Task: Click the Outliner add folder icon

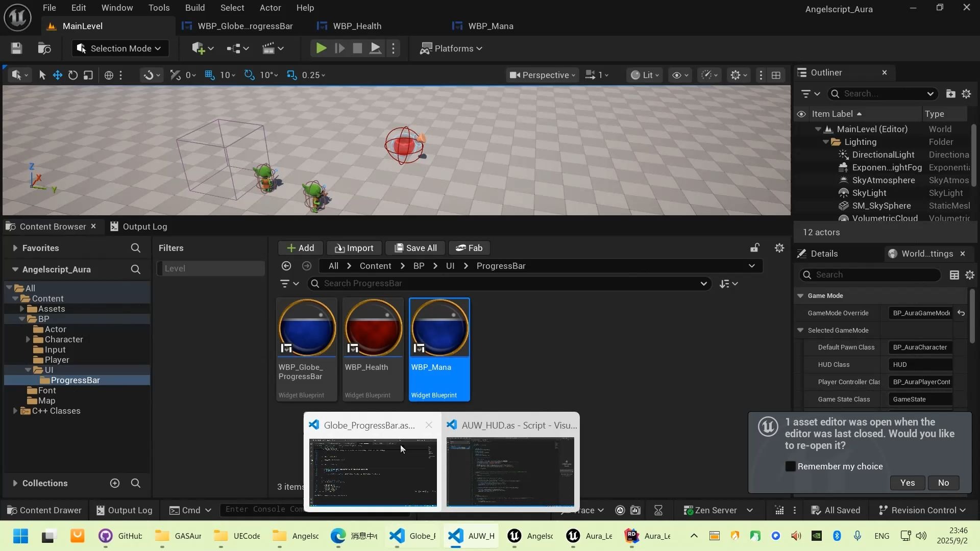Action: coord(950,94)
